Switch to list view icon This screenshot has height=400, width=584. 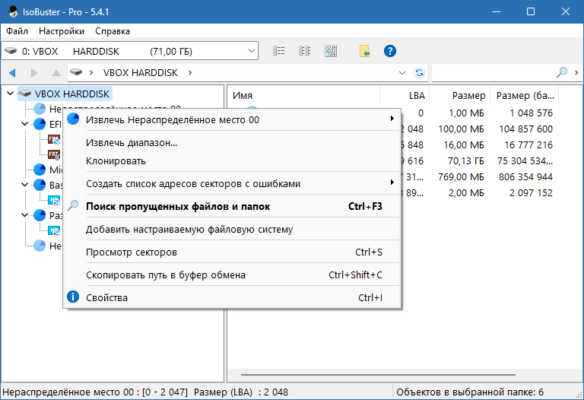[279, 51]
